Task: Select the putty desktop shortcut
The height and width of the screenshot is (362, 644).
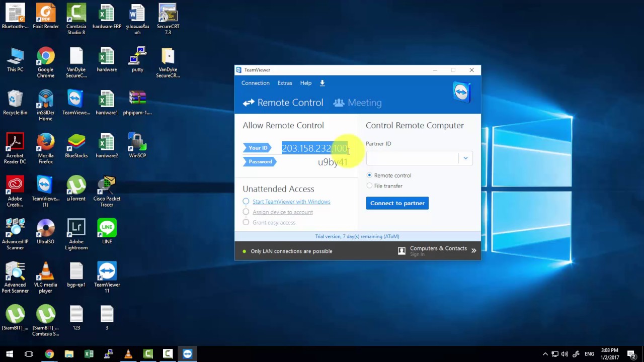Action: pyautogui.click(x=137, y=60)
